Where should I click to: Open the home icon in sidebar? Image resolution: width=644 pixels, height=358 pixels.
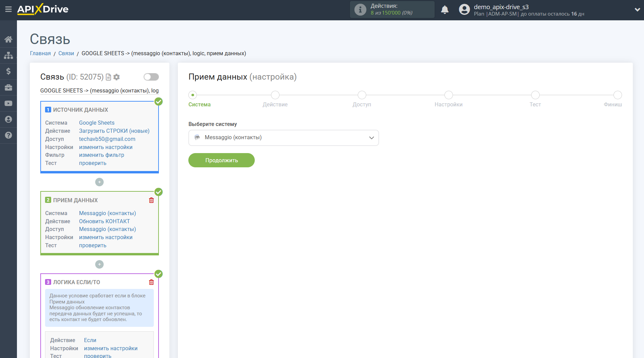pos(8,39)
